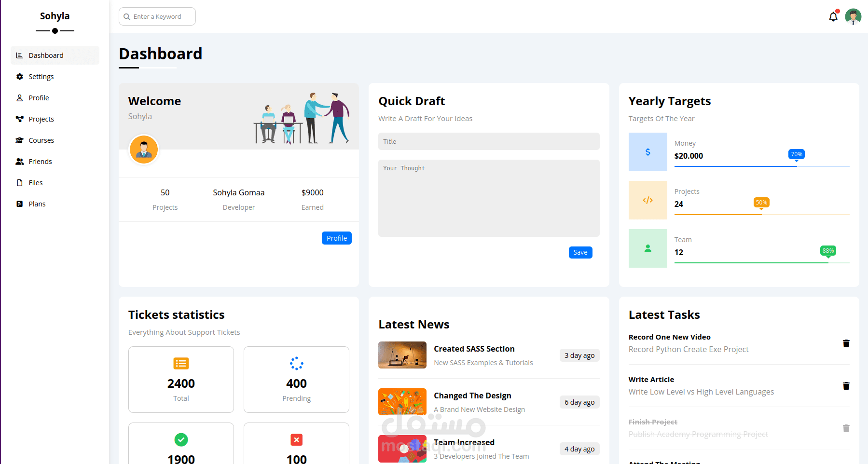Delete the Record One New Video task
This screenshot has height=464, width=868.
tap(846, 343)
